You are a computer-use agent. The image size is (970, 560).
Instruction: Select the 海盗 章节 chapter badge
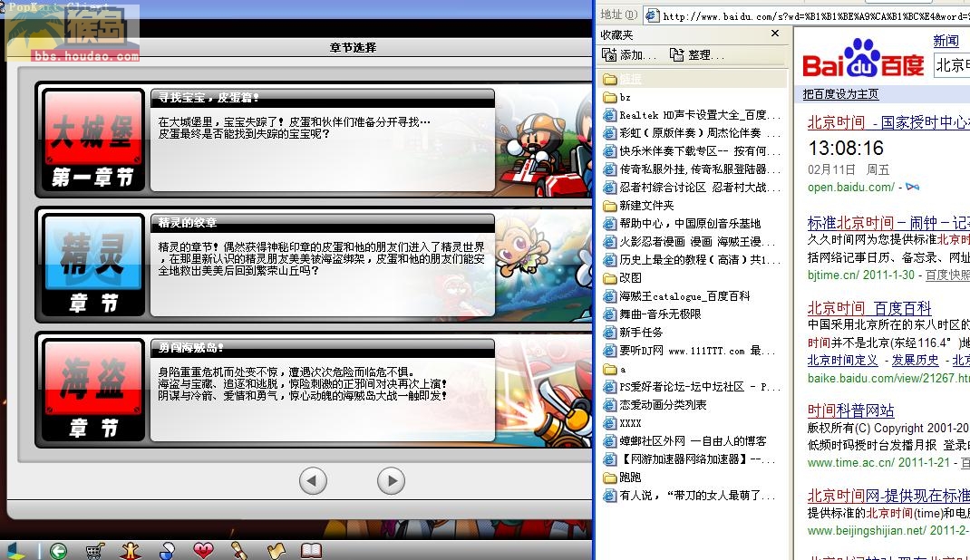[x=92, y=390]
